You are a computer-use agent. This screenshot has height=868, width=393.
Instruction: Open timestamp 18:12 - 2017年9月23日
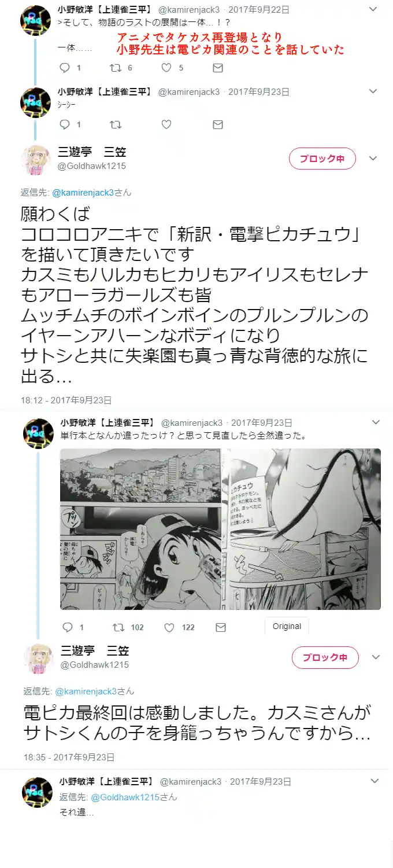(x=66, y=400)
